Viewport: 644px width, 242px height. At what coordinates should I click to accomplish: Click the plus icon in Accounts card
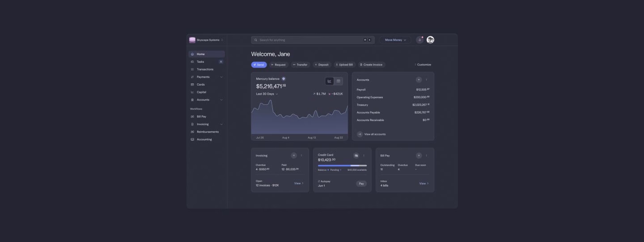tap(419, 80)
